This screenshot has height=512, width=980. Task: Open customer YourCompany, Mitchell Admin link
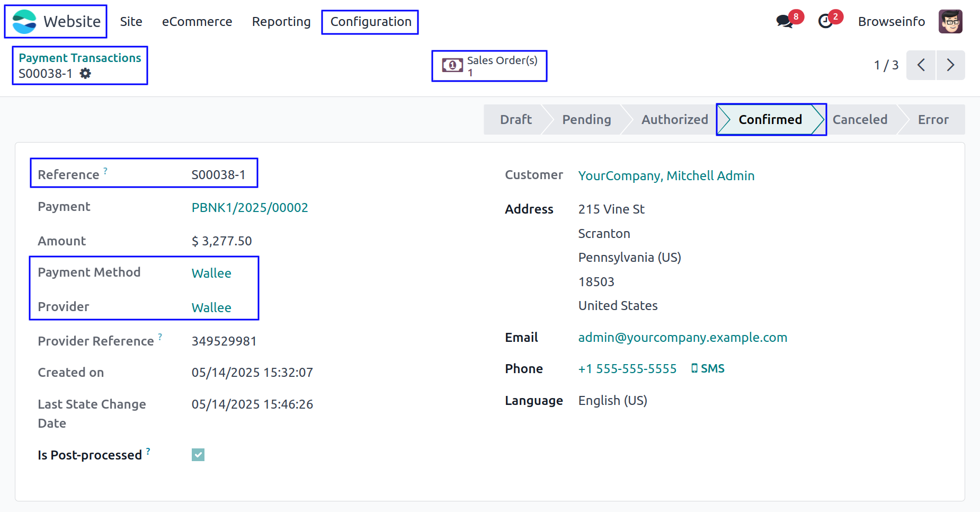point(666,176)
